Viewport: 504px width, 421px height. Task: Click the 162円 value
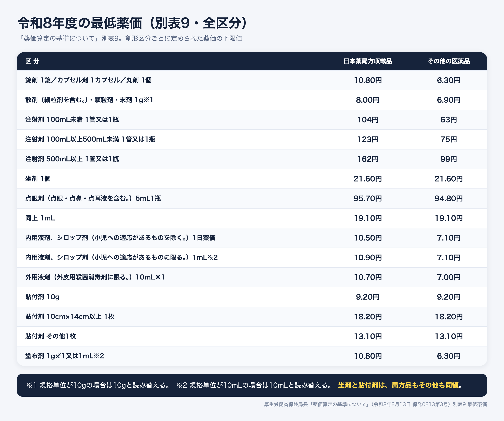click(x=368, y=159)
